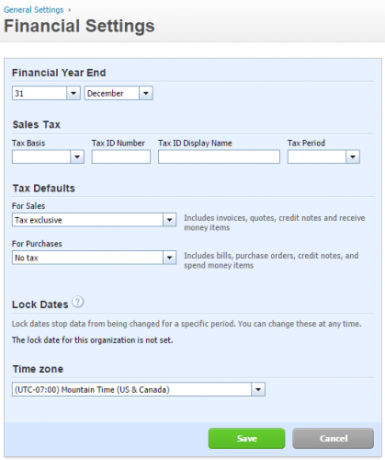This screenshot has height=460, width=385.
Task: Open the For Purchases tax default dropdown
Action: coord(169,258)
